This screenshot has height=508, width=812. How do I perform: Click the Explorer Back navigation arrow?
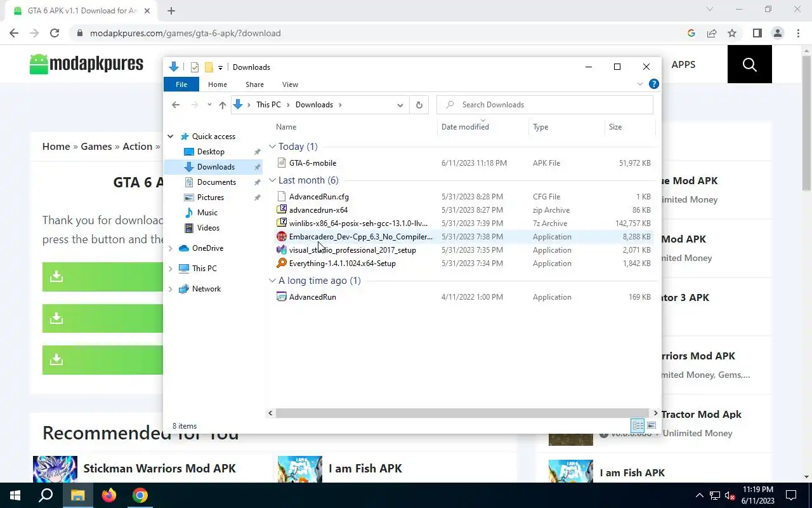point(176,105)
